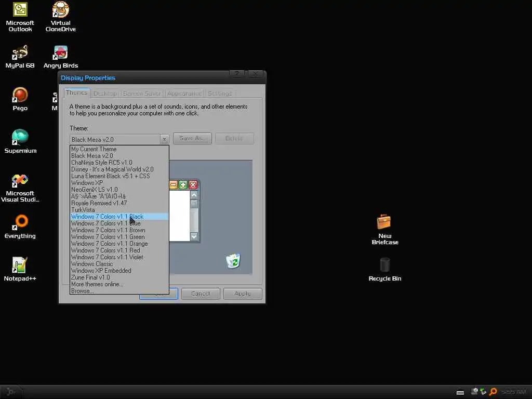Switch to the Themes tab
The image size is (532, 399).
coord(77,92)
